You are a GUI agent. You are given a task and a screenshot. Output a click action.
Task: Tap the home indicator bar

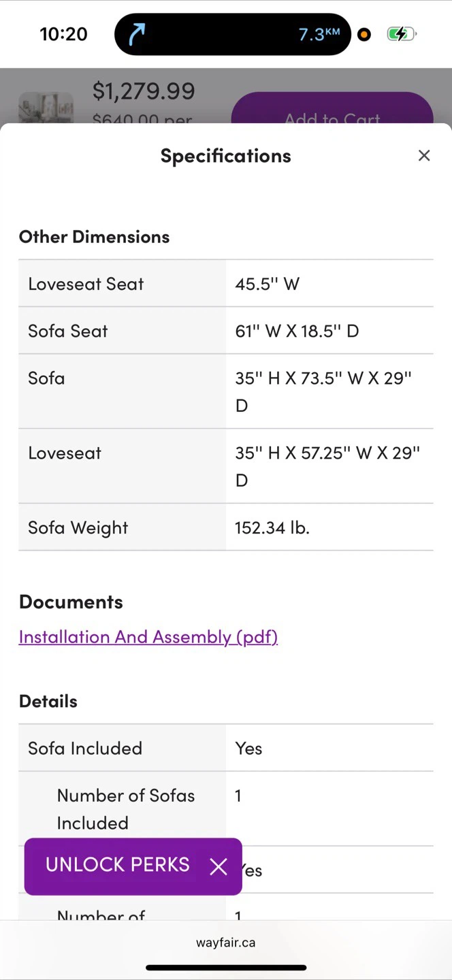coord(226,967)
